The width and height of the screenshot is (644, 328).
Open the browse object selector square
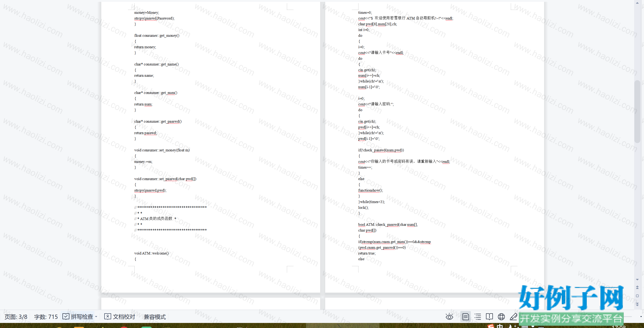coord(637,296)
